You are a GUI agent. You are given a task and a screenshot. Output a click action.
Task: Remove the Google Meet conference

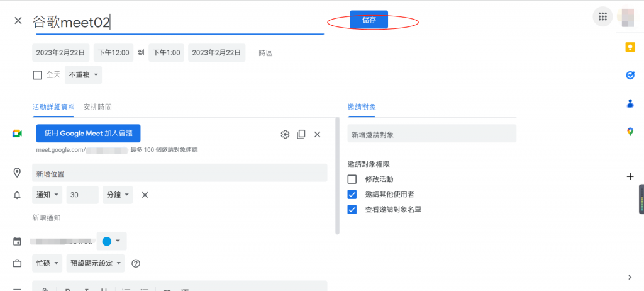tap(317, 134)
